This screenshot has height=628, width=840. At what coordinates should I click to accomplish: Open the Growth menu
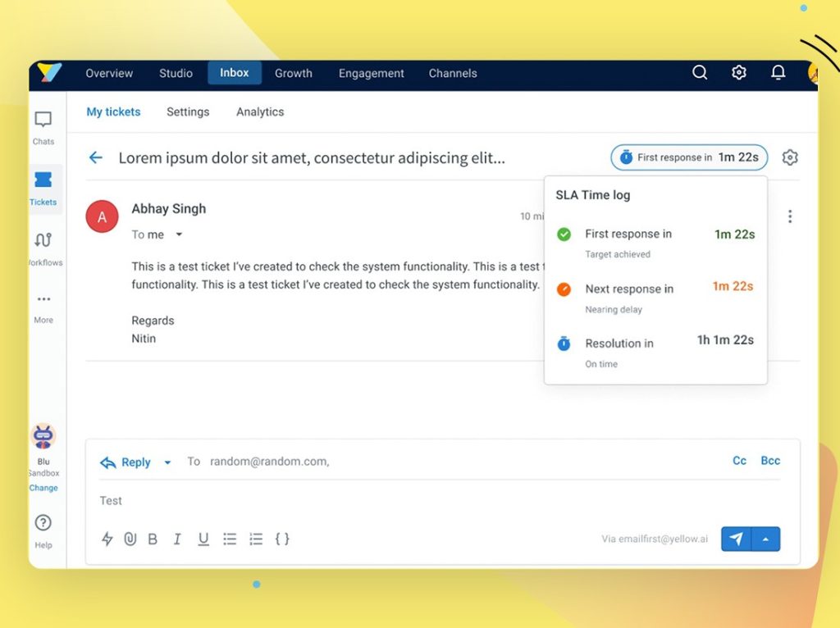pos(294,73)
